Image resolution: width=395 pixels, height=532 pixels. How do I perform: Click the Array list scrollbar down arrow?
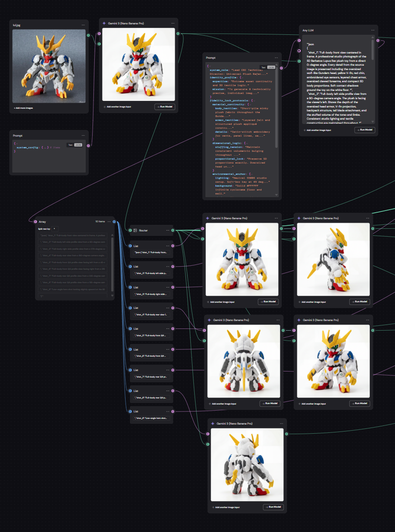click(x=112, y=296)
